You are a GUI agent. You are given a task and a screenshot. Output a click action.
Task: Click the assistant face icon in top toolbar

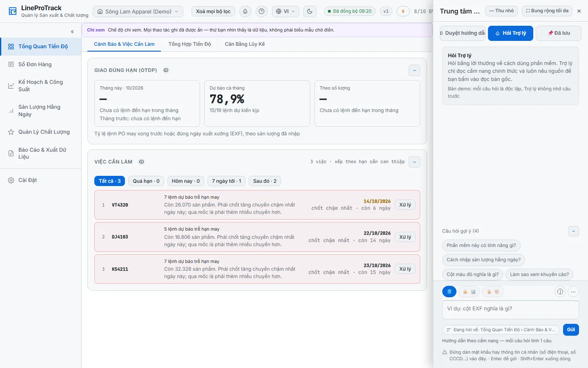click(x=245, y=11)
